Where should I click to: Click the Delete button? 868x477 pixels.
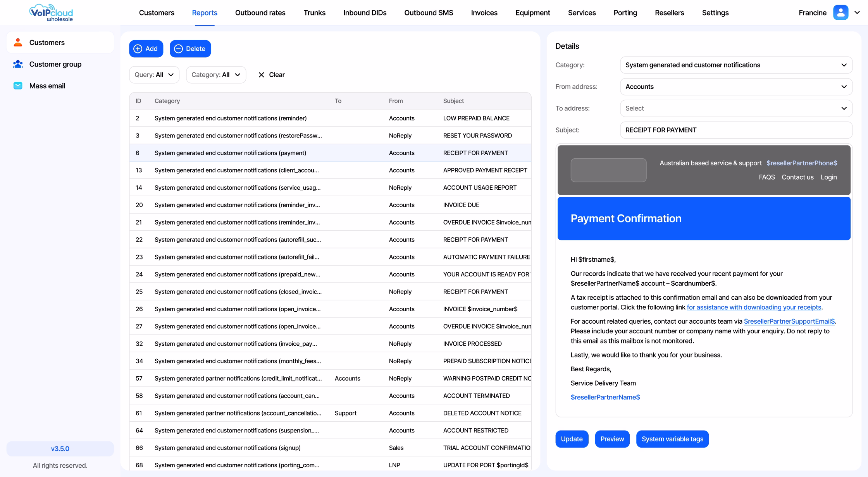190,49
